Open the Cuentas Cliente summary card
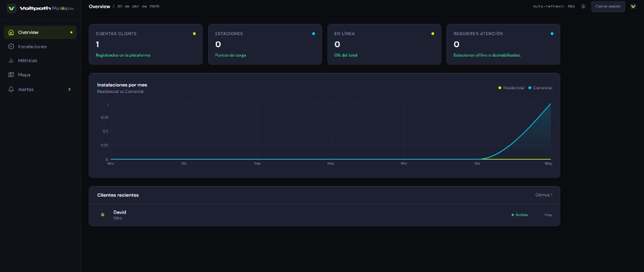Screen dimensions: 644x272 coord(146,45)
